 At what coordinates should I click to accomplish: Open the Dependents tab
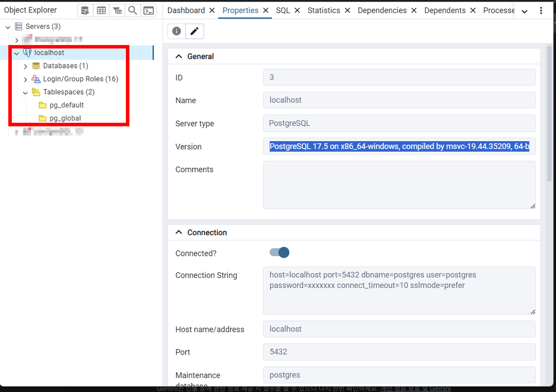pyautogui.click(x=445, y=11)
